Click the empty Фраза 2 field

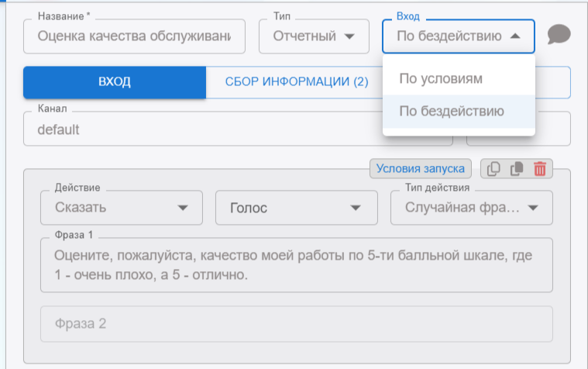click(296, 324)
